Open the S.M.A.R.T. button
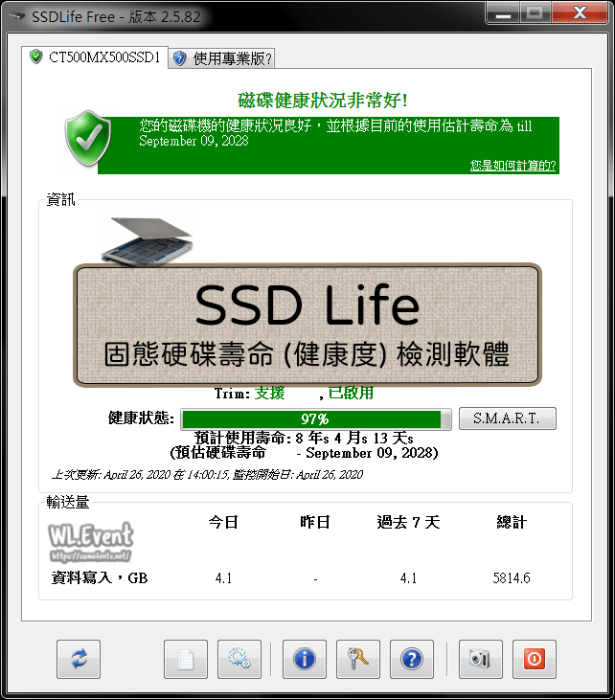This screenshot has height=700, width=615. [508, 418]
